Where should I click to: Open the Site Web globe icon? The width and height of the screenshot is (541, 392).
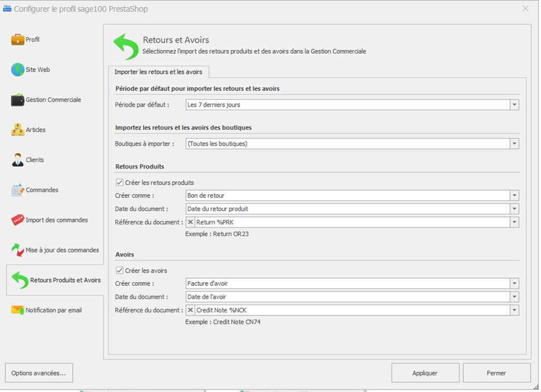coord(18,70)
